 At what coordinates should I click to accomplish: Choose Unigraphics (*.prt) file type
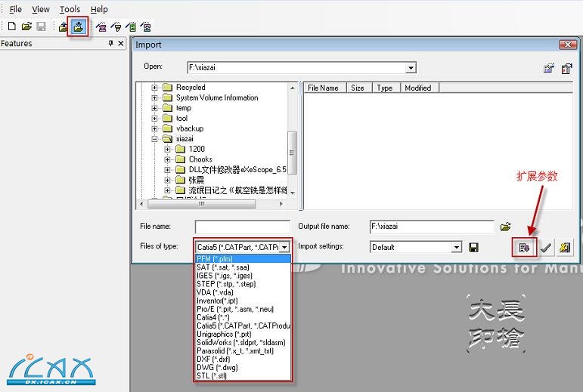[243, 334]
